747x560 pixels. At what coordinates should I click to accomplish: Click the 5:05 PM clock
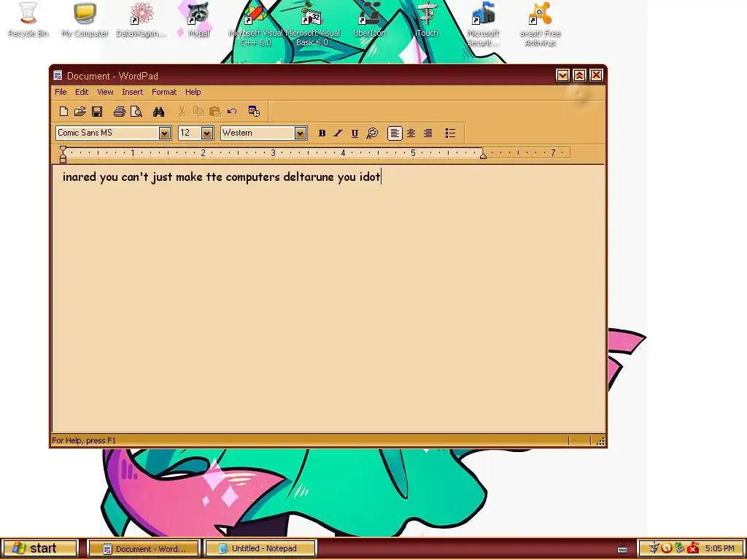(720, 548)
